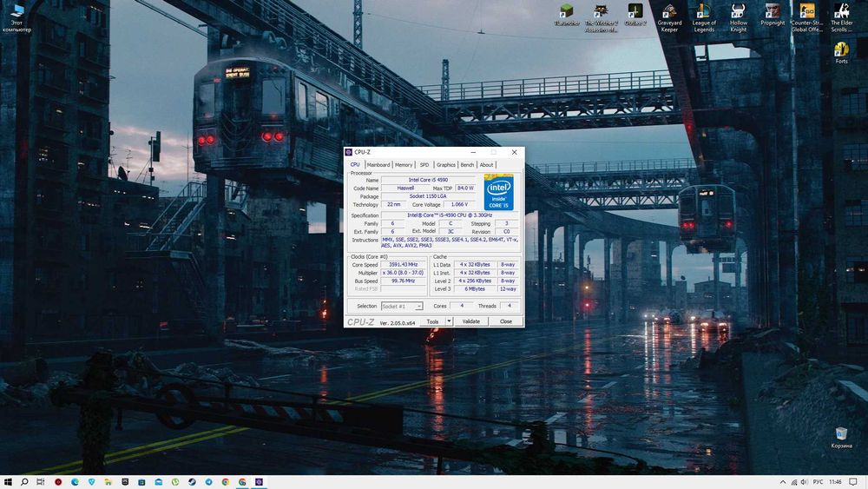Open the Recycle Bin icon

pyautogui.click(x=841, y=437)
